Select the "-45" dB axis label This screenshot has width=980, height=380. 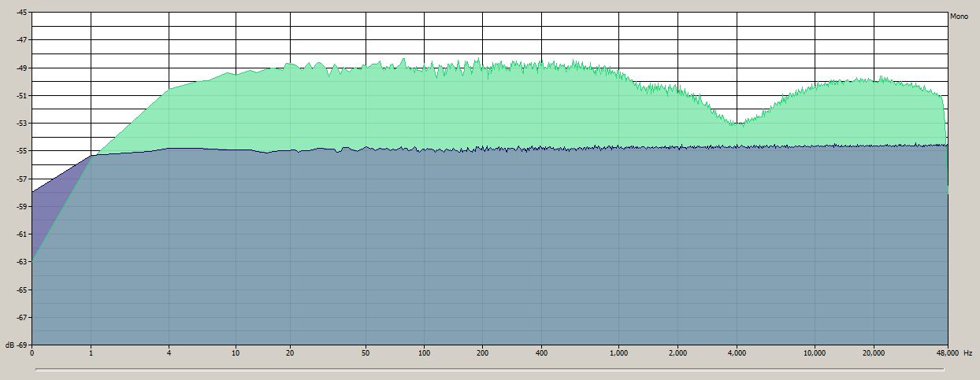[x=20, y=12]
